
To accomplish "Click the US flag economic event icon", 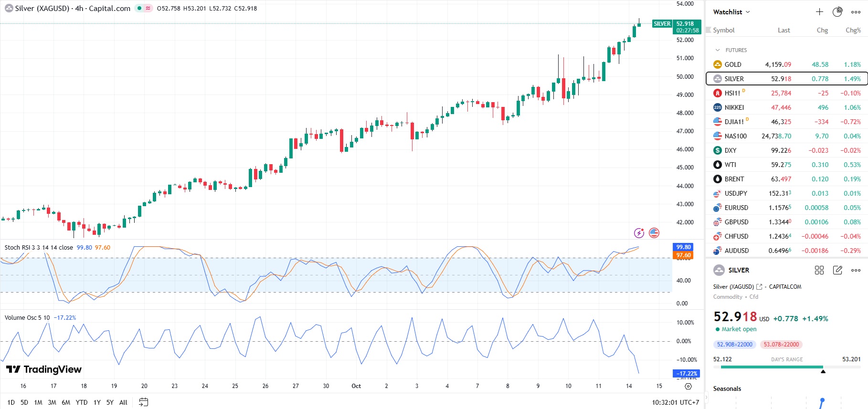I will pyautogui.click(x=654, y=233).
